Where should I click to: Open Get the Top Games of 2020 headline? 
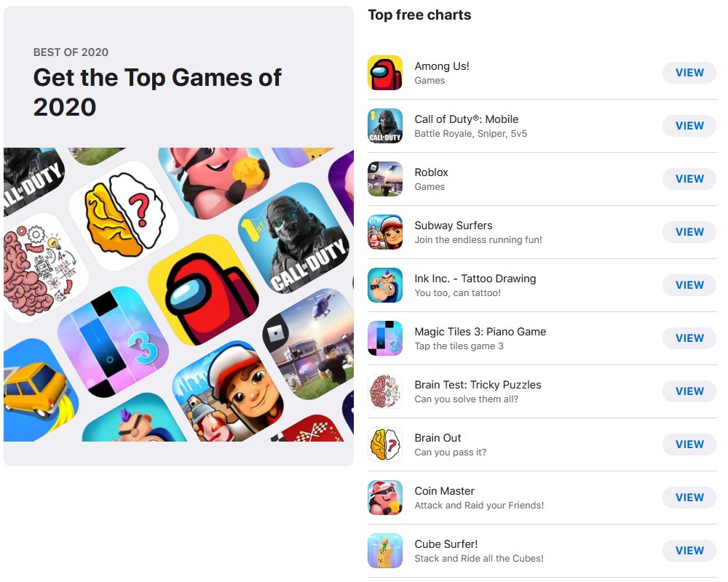click(x=157, y=92)
